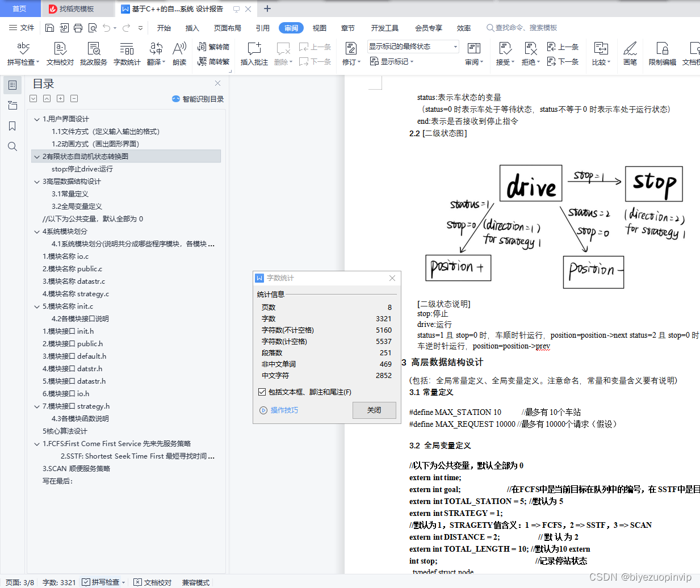
Task: Open a new tab with the plus button
Action: point(267,9)
